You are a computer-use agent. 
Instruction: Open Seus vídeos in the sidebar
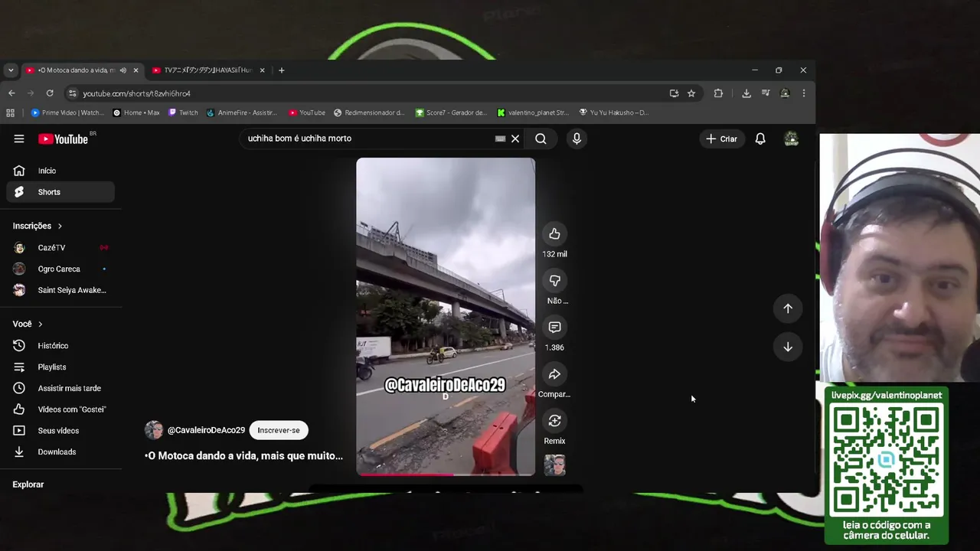pos(60,431)
